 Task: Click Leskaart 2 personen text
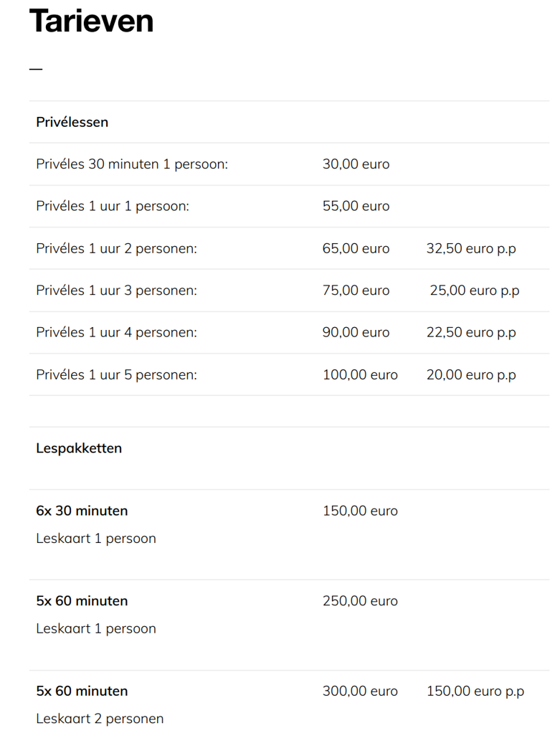coord(100,719)
